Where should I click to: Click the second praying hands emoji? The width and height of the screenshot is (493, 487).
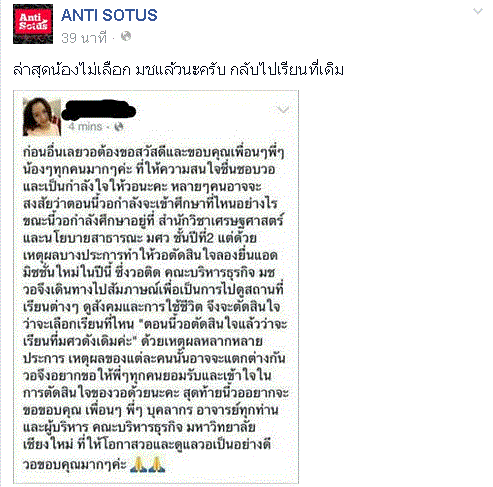[156, 465]
